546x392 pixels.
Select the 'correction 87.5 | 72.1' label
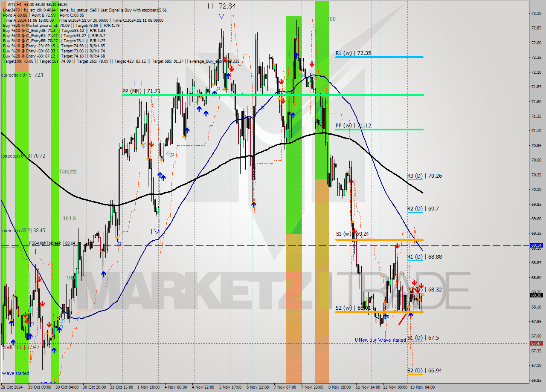click(x=22, y=75)
